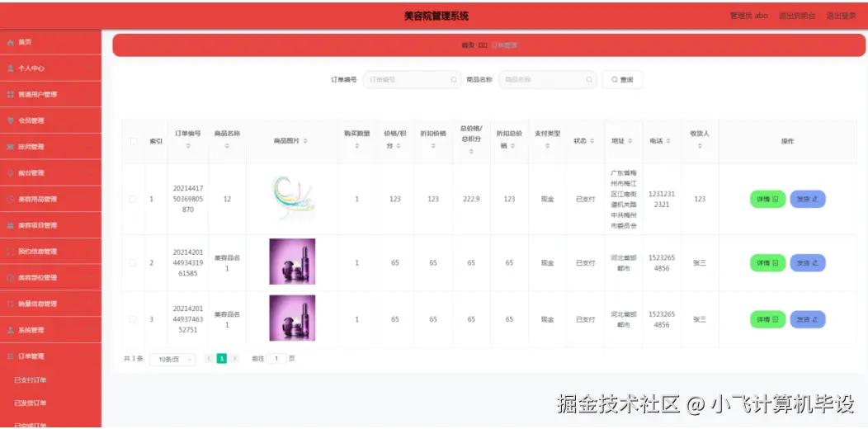Sort by 购买数量 column sort arrows

(x=357, y=146)
